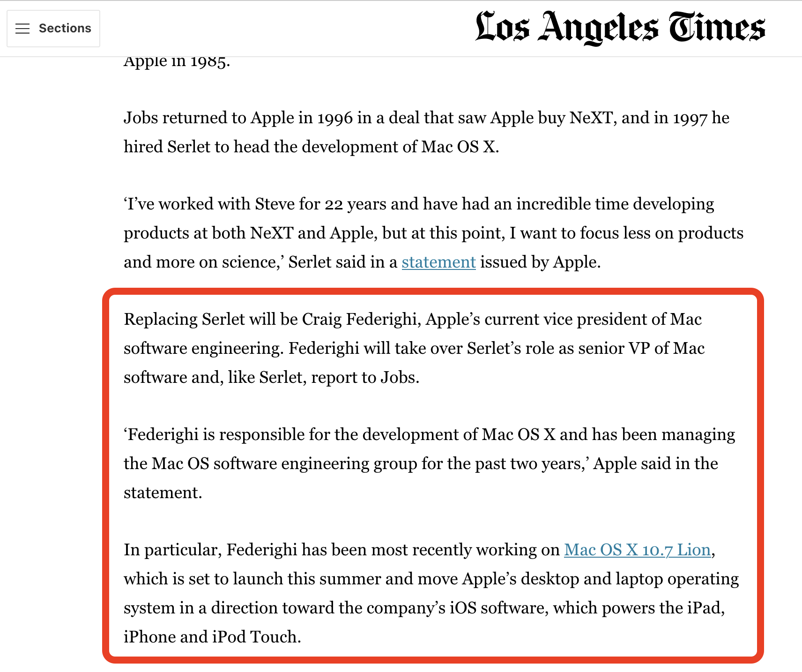
Task: Click the text 'and more on science'
Action: (201, 262)
